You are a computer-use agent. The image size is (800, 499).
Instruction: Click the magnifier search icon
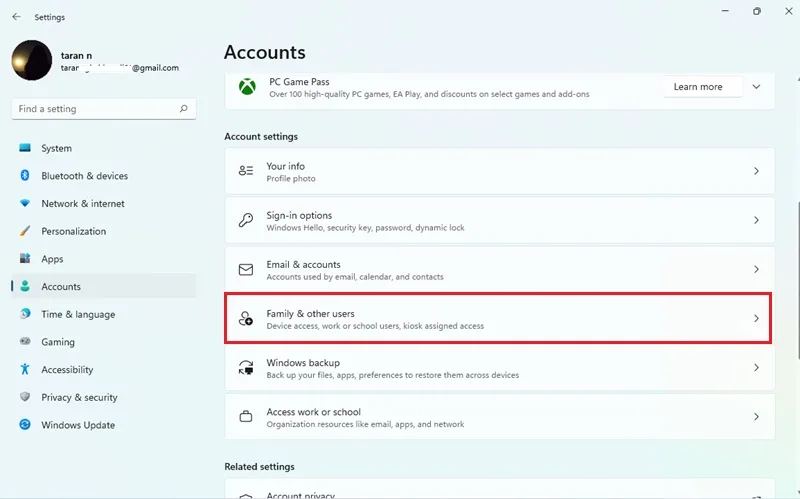coord(184,109)
